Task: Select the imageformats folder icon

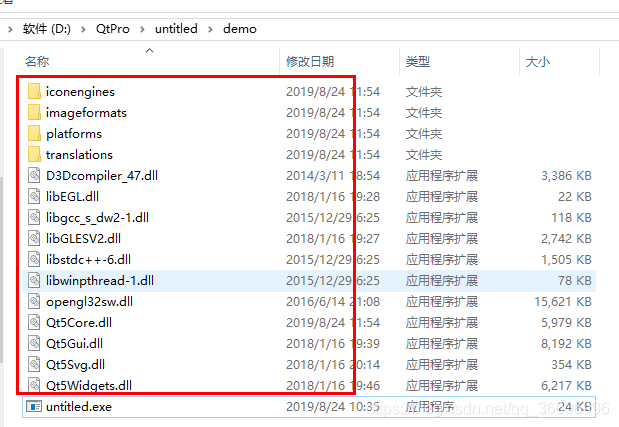Action: point(34,112)
